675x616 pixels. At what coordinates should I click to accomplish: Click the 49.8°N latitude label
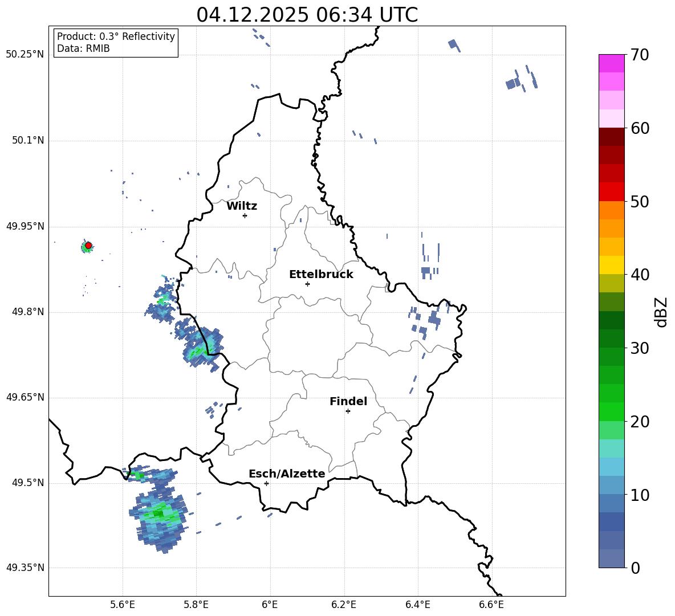pos(28,312)
